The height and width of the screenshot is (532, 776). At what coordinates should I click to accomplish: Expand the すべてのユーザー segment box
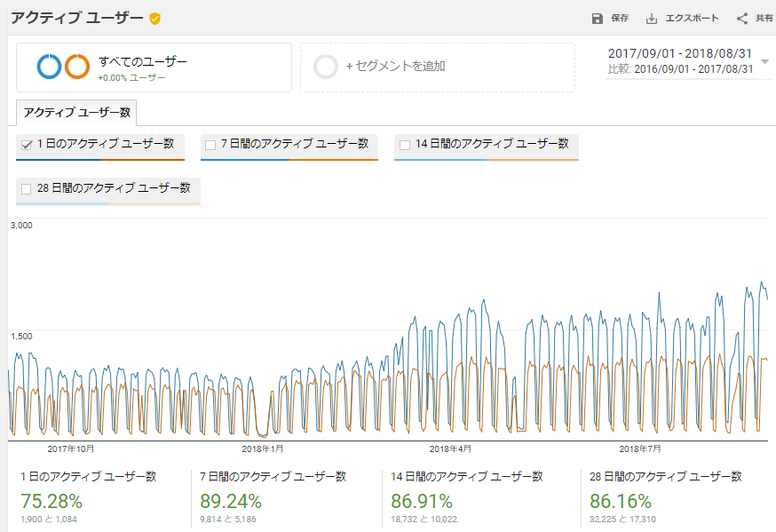(x=154, y=67)
